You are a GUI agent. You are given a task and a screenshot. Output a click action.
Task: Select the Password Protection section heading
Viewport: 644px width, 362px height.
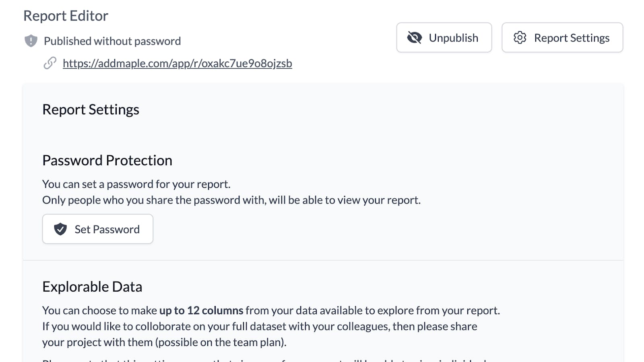(107, 160)
